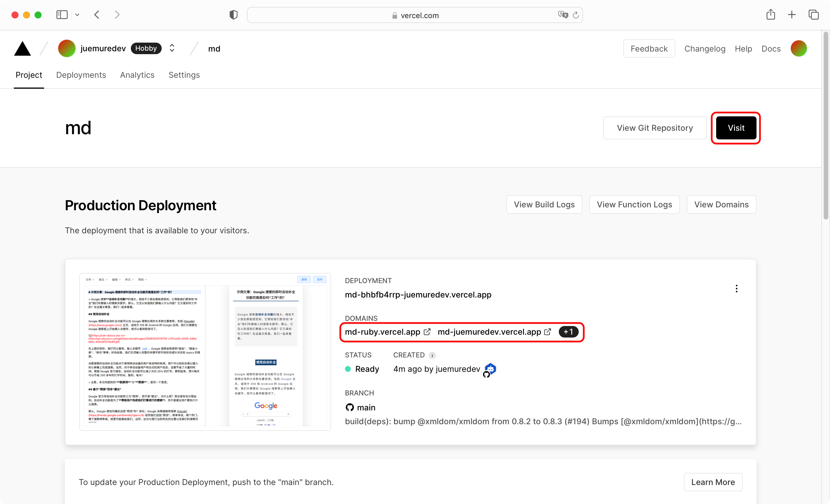This screenshot has width=830, height=504.
Task: Click the Vercel triangle logo icon
Action: coord(22,49)
